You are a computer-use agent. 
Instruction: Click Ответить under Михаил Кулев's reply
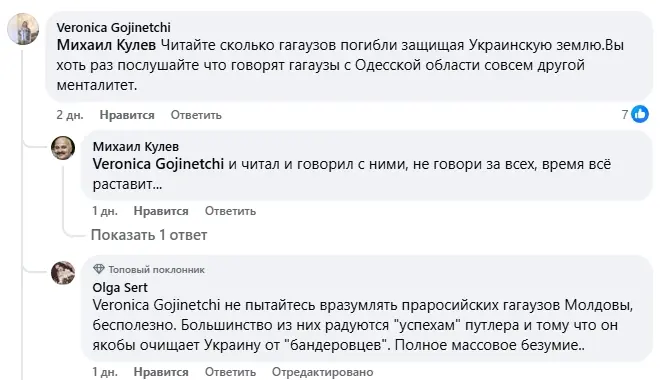point(230,211)
